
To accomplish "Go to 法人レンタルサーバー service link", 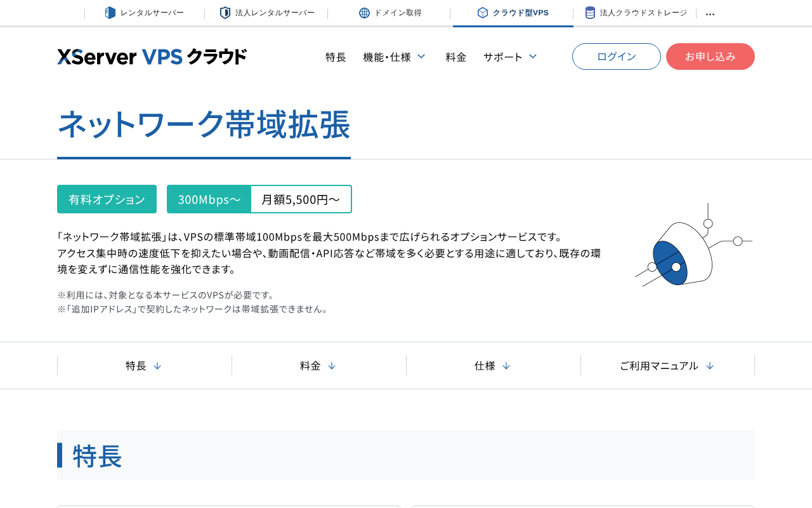I will [266, 13].
